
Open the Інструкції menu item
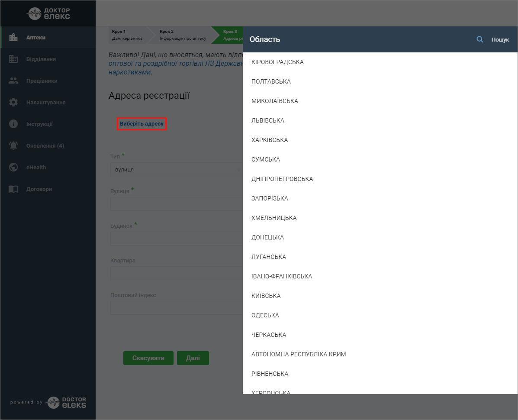48,124
